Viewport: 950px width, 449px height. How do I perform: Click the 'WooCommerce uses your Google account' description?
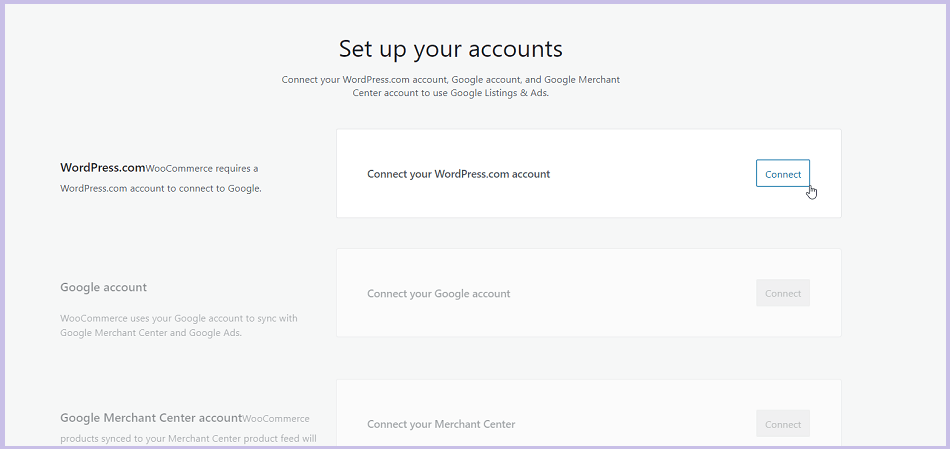179,325
